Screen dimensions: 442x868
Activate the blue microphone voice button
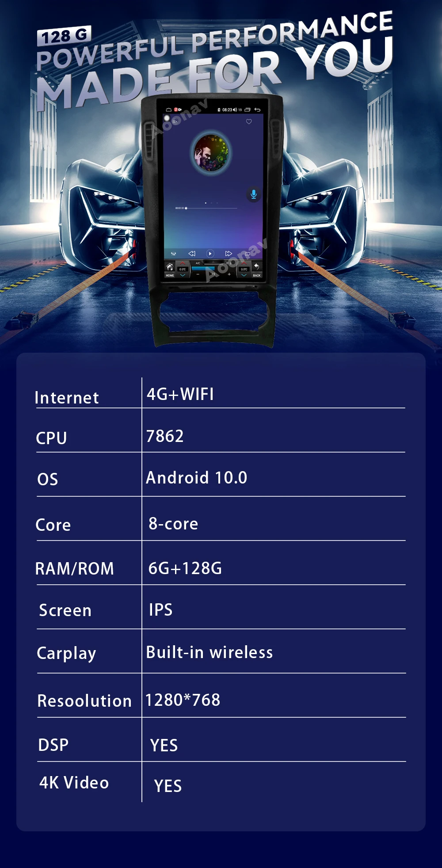coord(253,194)
